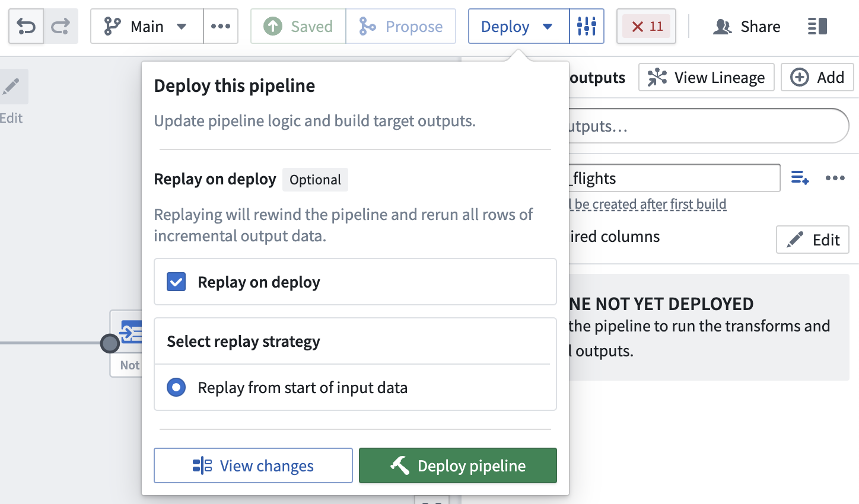
Task: Open the three-dot menu for flights output
Action: pos(835,178)
